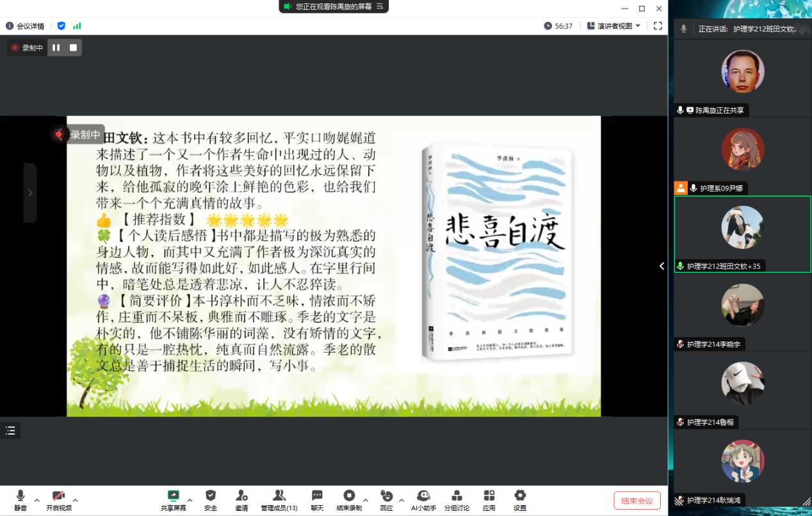Open the 安全 security shield icon

tap(211, 499)
